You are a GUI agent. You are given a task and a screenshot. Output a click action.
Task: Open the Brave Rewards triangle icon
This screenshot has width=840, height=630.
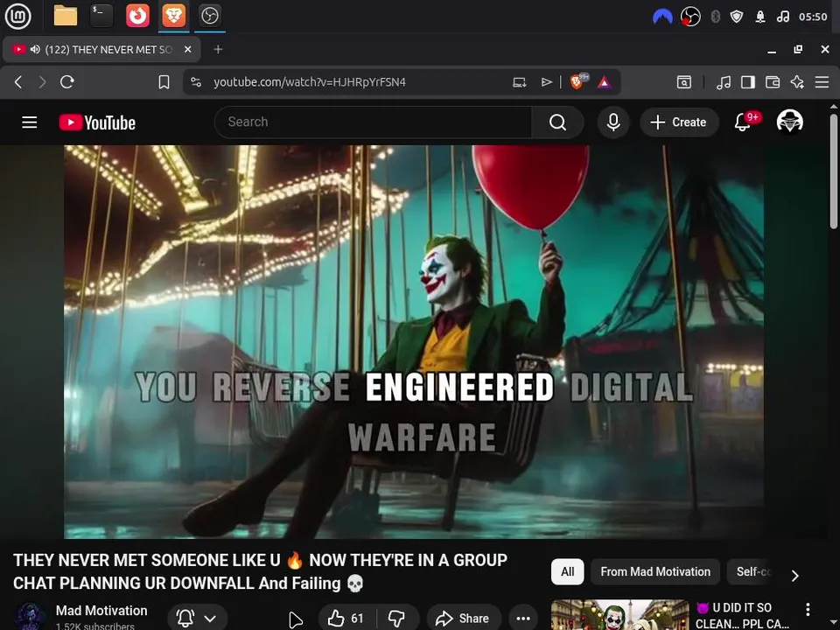point(604,82)
